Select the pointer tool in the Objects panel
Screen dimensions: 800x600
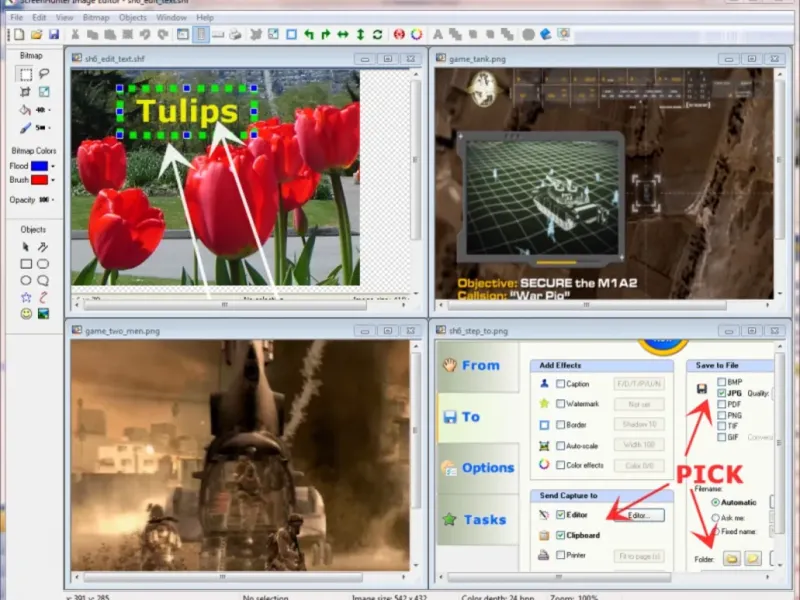26,247
